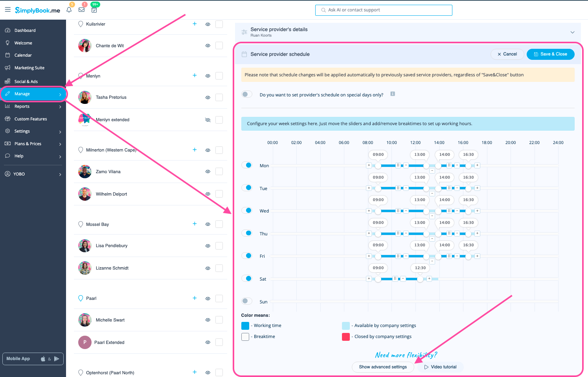Expand the Settings sidebar submenu

tap(60, 131)
